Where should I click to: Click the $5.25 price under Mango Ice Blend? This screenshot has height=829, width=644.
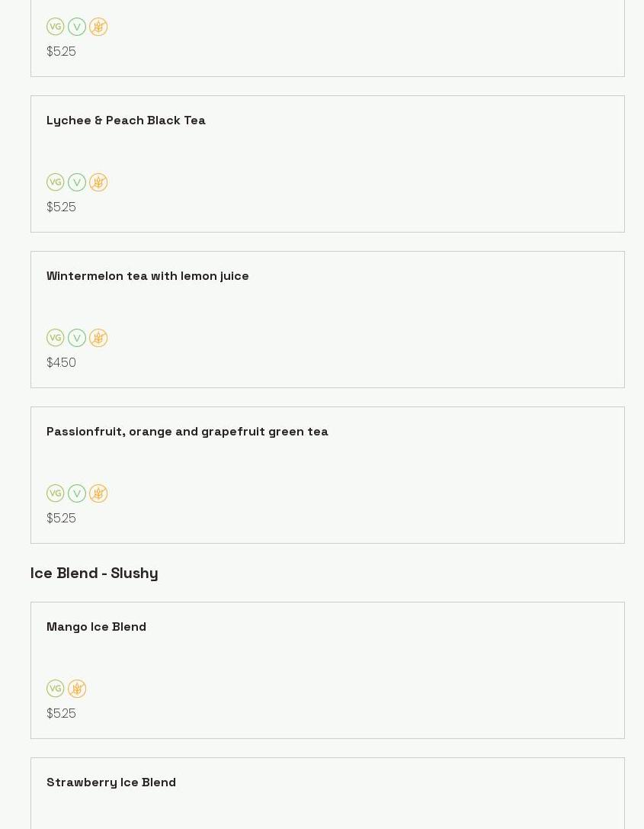point(61,714)
